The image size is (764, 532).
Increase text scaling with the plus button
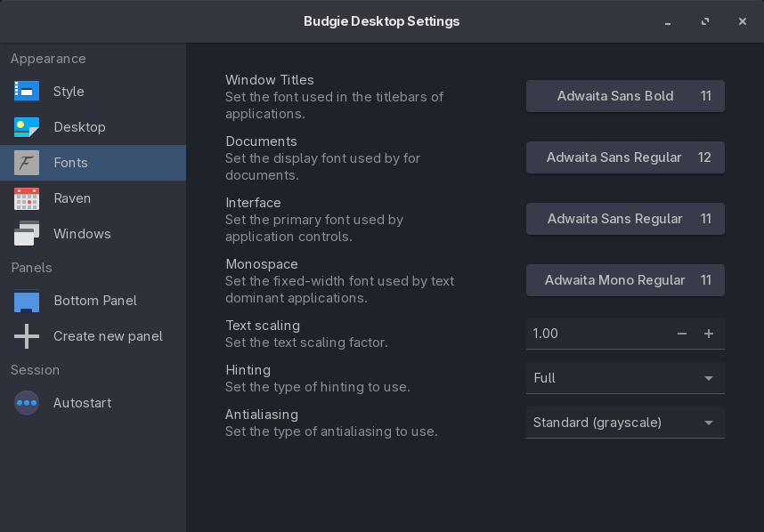[709, 334]
